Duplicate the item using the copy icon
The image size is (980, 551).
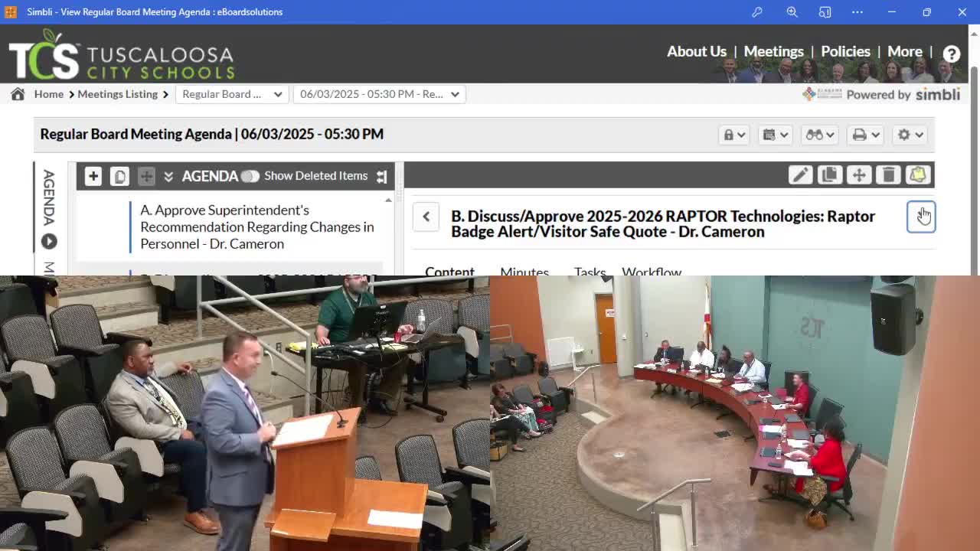[x=829, y=175]
